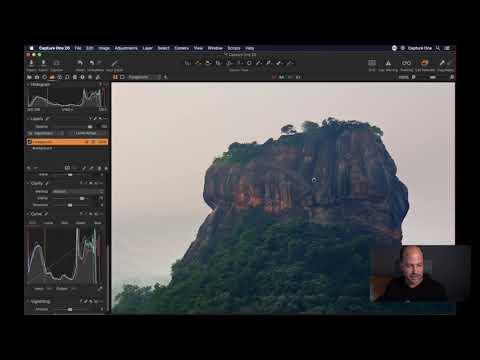Collapse the Vignetting panel

pyautogui.click(x=28, y=301)
